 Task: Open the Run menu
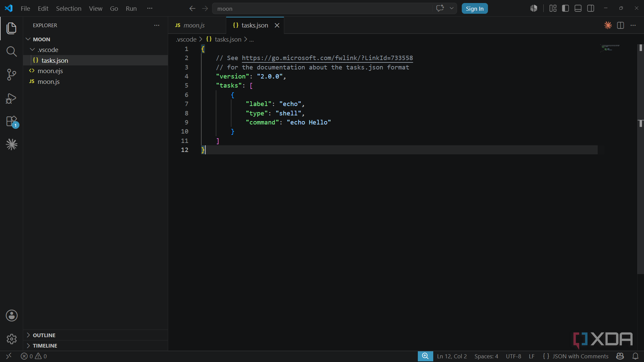(x=131, y=8)
